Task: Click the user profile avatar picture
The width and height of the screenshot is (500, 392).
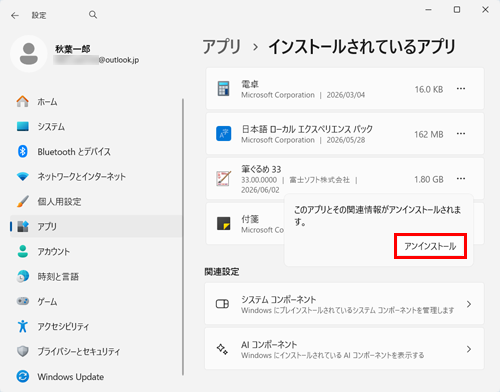Action: point(29,54)
